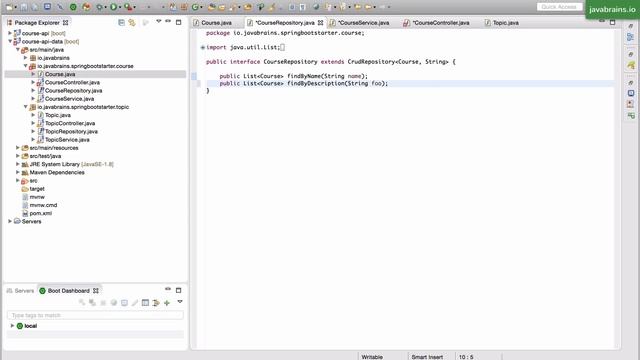The image size is (640, 360).
Task: Switch to the Servers tab in bottom panel
Action: [x=20, y=291]
